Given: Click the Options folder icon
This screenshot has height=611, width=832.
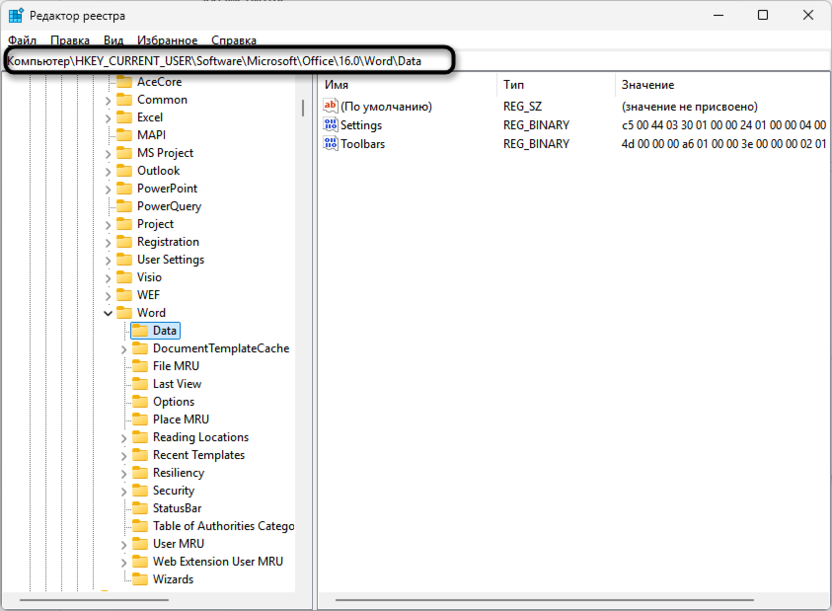Looking at the screenshot, I should [140, 401].
